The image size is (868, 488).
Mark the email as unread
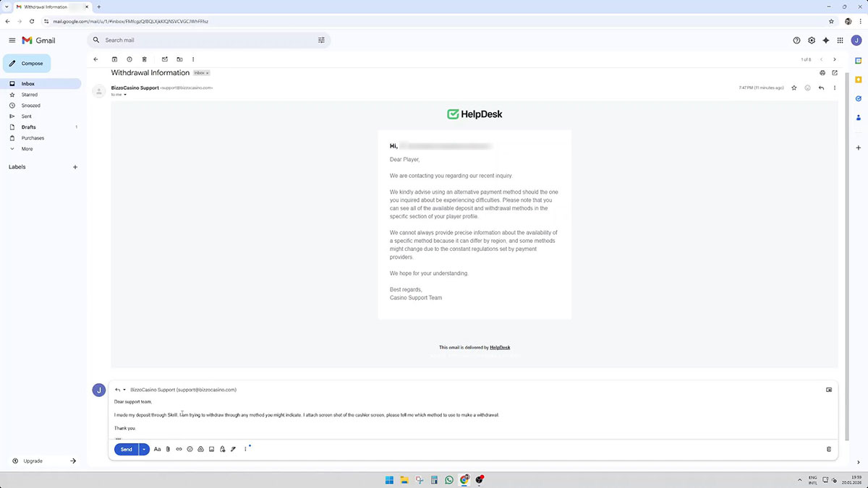[x=164, y=59]
